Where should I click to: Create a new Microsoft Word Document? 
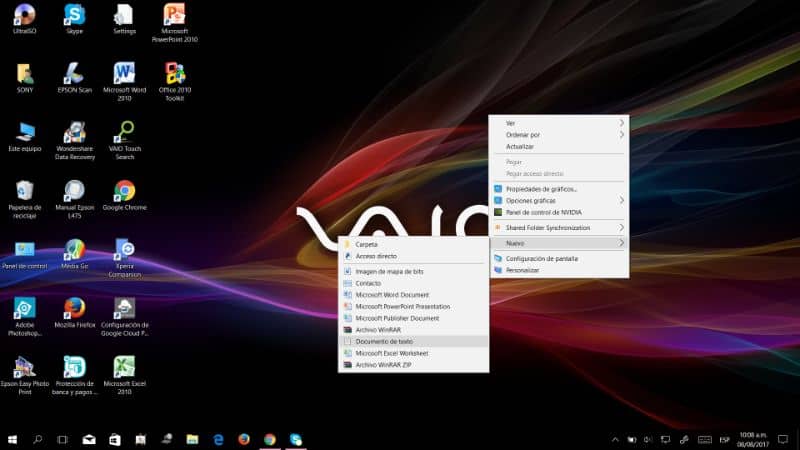(x=413, y=295)
